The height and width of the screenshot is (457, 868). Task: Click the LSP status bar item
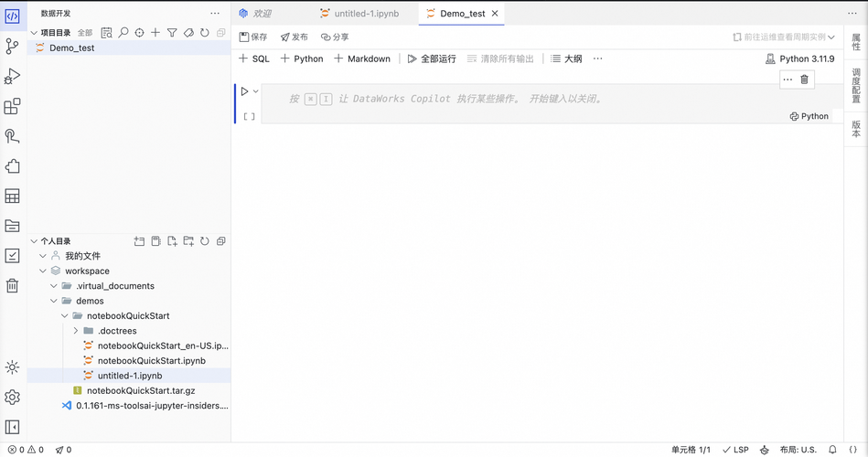pos(735,450)
